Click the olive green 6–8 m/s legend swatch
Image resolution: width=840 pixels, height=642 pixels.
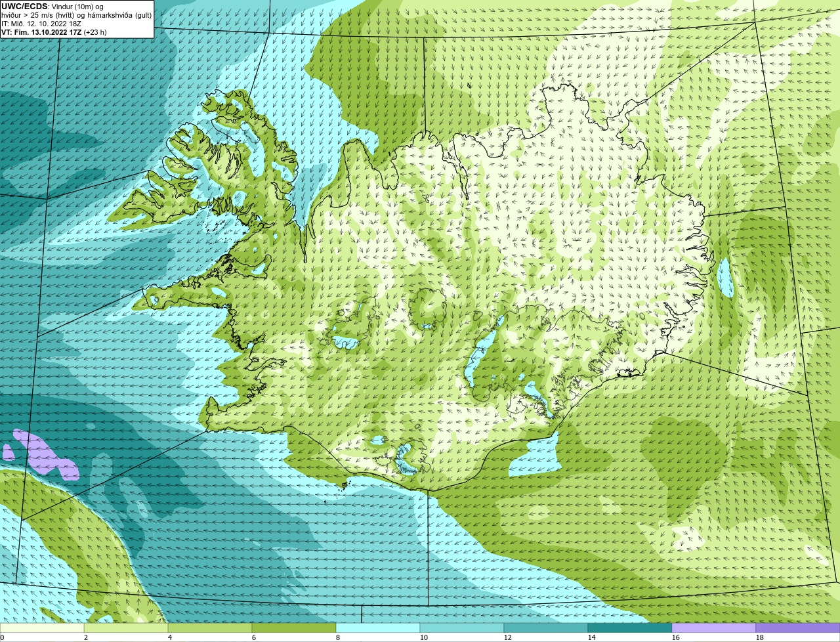tap(294, 628)
